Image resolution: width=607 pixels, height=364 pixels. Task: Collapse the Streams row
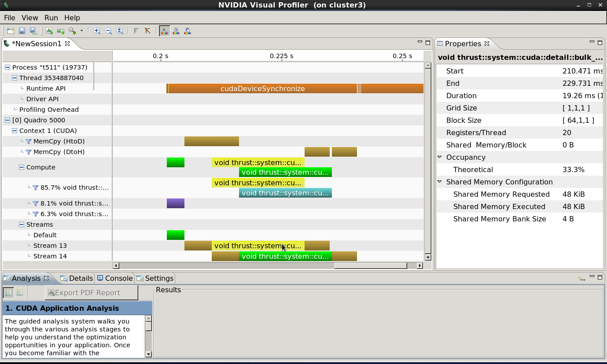point(22,224)
